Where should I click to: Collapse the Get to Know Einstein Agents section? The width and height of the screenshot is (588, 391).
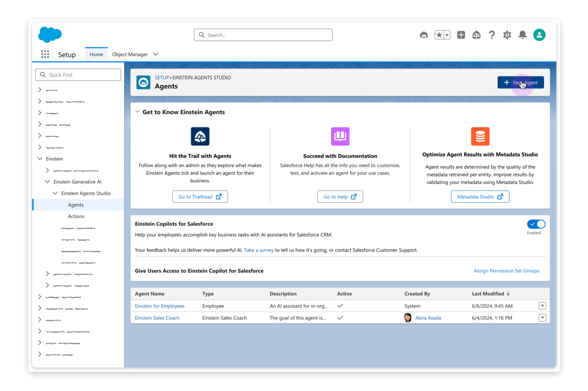click(x=137, y=112)
